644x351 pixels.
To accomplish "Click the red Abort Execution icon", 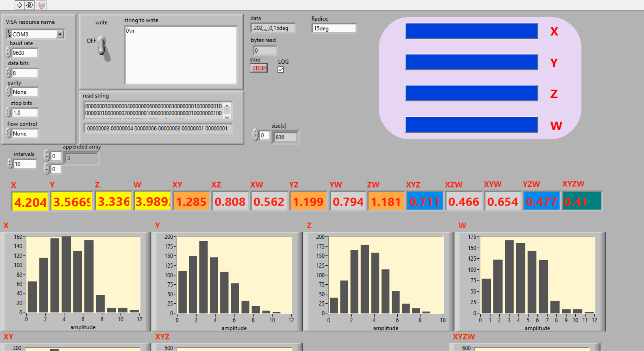I will click(x=42, y=5).
